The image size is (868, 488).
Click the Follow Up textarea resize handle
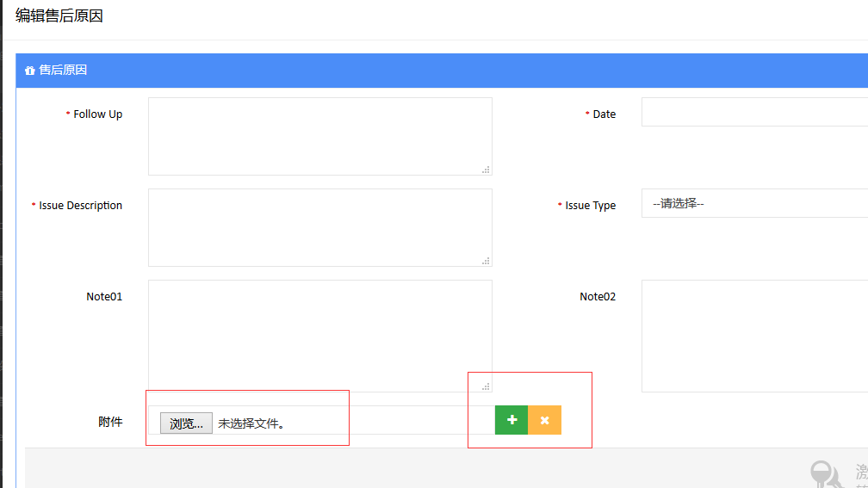coord(486,170)
